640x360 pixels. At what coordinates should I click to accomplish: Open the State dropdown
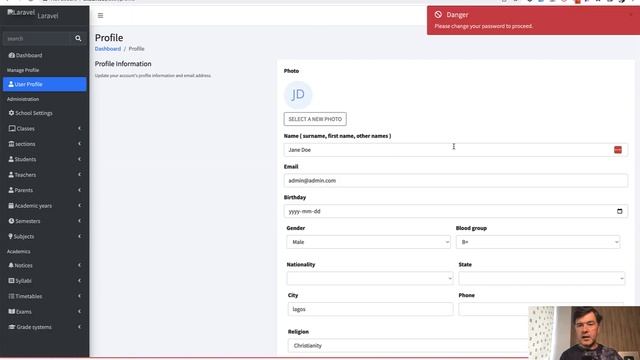point(541,278)
